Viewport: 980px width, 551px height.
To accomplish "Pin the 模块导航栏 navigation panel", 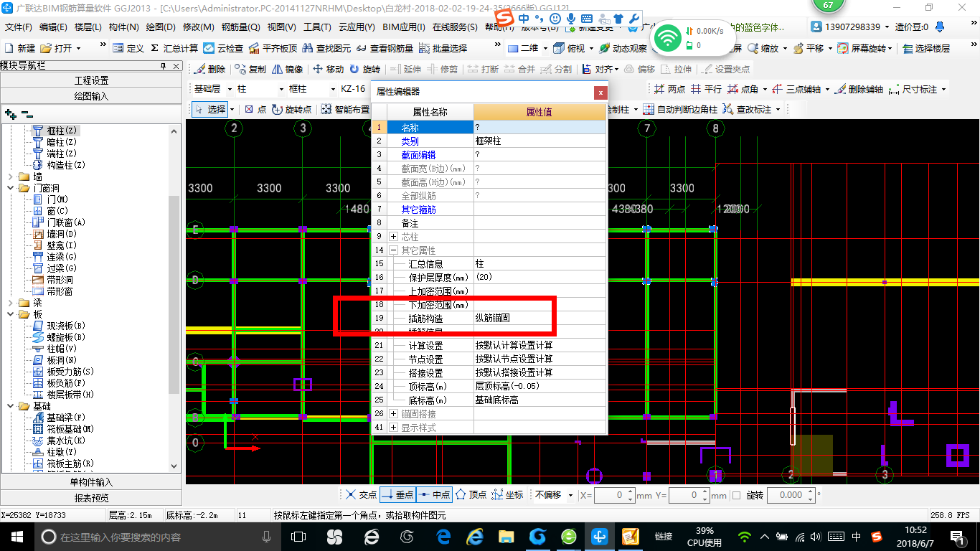I will pos(164,65).
